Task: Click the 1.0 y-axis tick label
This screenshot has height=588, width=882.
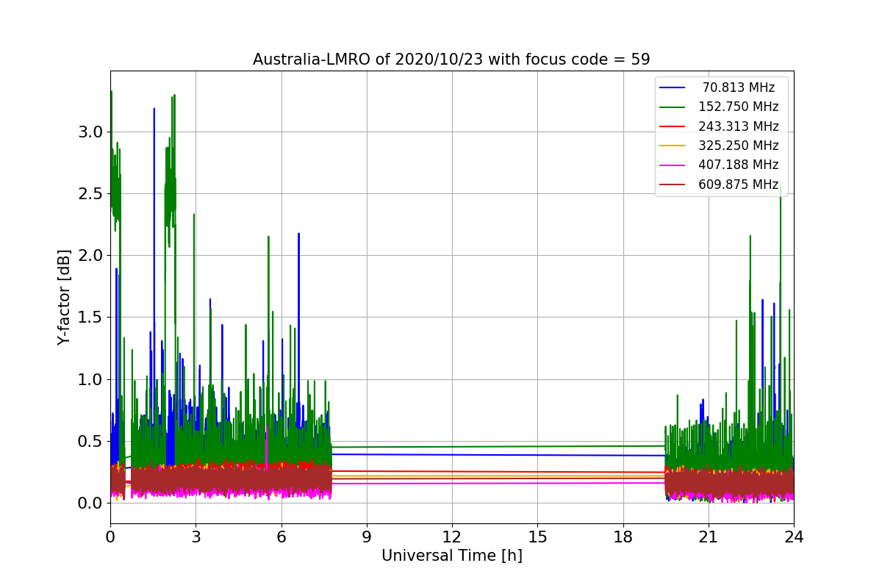Action: (91, 379)
